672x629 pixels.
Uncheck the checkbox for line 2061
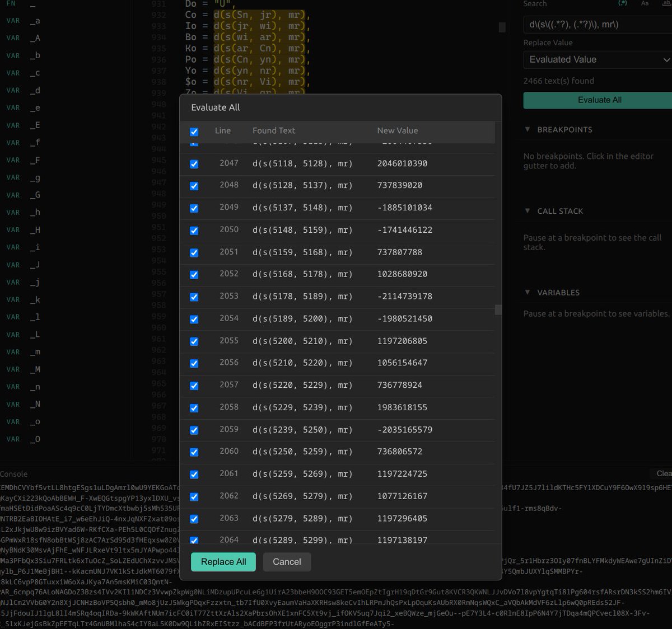tap(194, 475)
